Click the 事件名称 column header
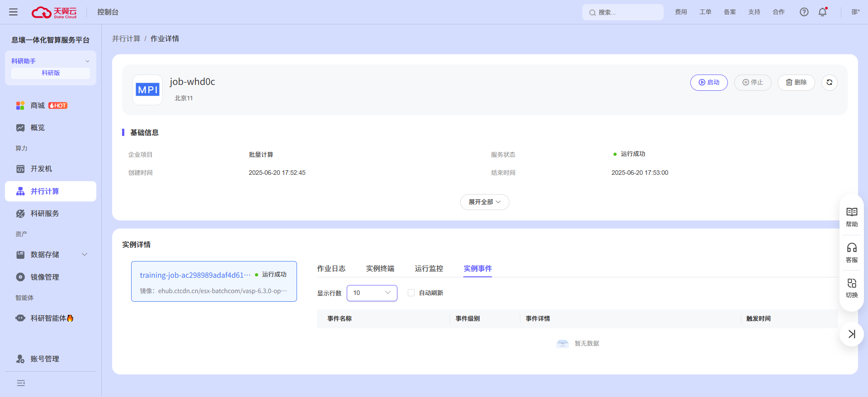The width and height of the screenshot is (868, 397). 340,319
